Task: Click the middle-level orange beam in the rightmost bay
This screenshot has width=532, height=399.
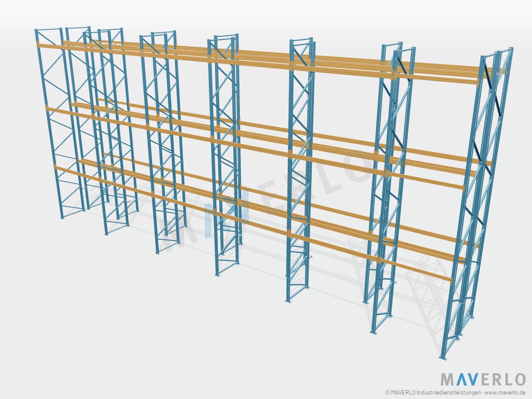Action: click(425, 180)
